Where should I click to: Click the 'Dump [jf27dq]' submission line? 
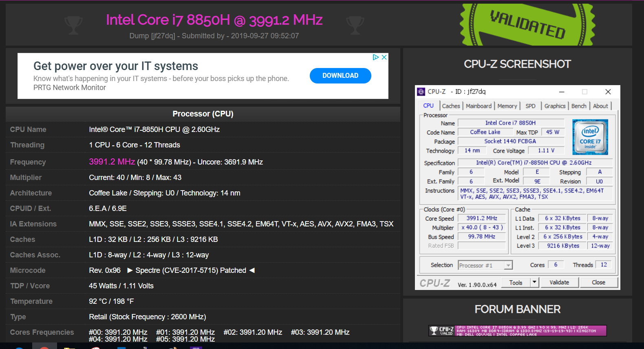(x=214, y=36)
